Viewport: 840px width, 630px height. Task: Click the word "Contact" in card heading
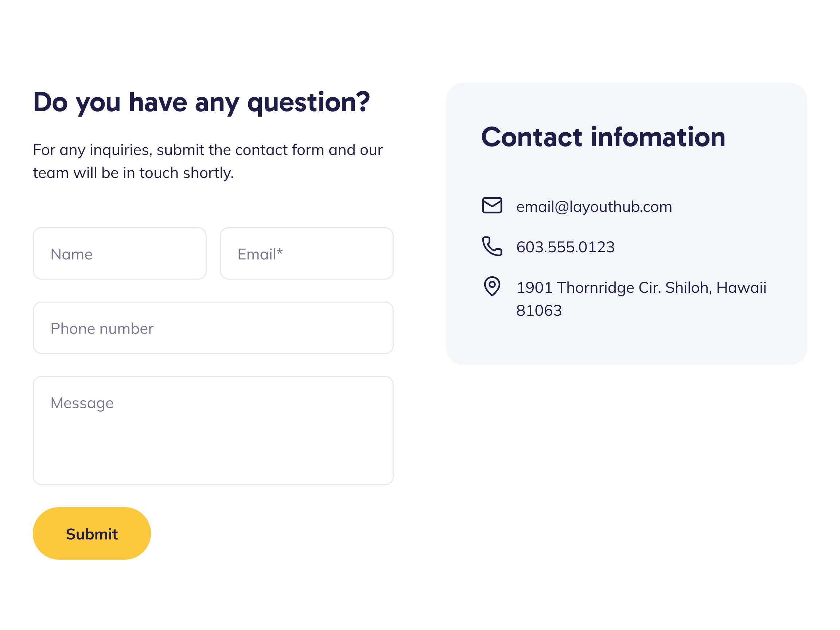(x=531, y=137)
